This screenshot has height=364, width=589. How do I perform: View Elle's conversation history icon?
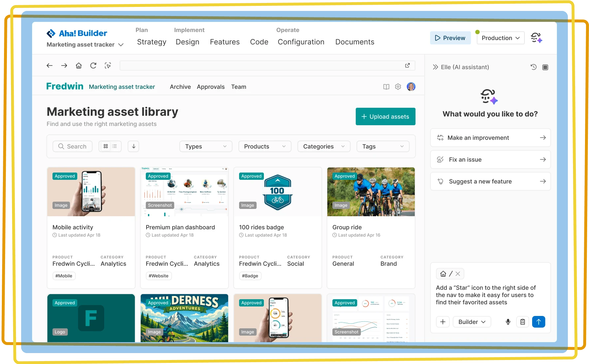point(534,67)
